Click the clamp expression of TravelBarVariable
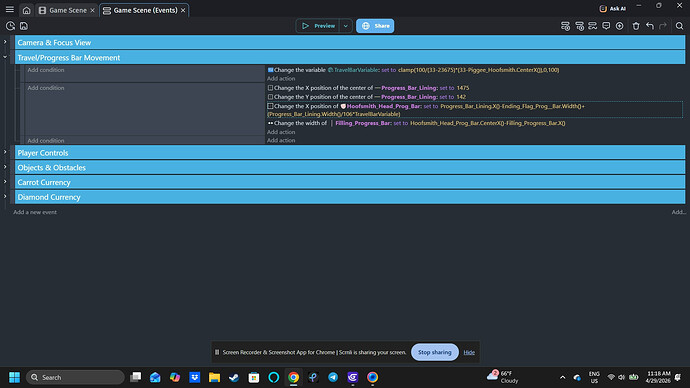This screenshot has width=690, height=388. (x=478, y=70)
